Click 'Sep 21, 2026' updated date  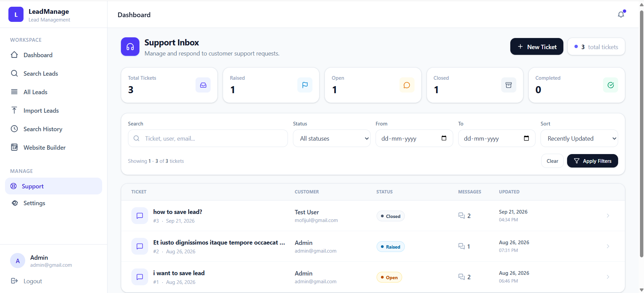(513, 212)
